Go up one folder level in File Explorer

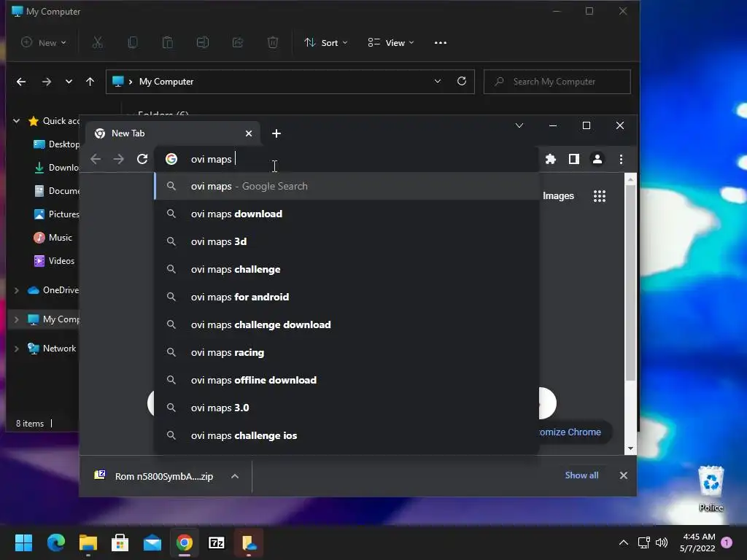(90, 82)
